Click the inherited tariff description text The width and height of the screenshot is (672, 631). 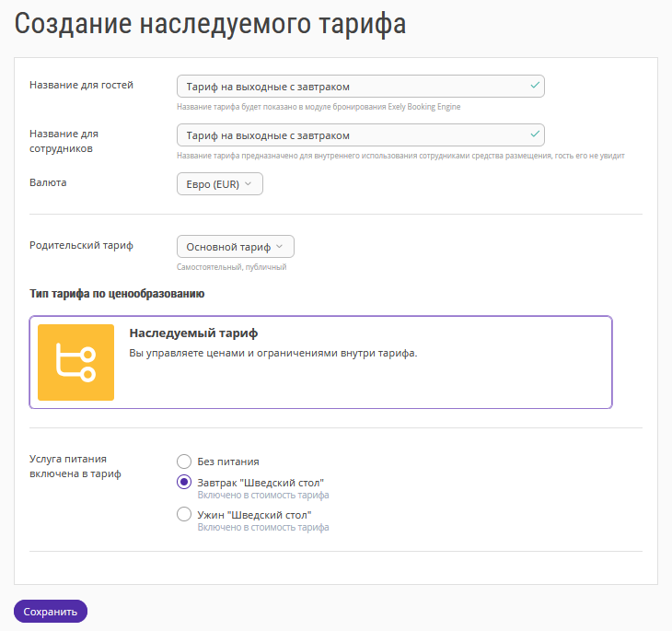[x=273, y=353]
